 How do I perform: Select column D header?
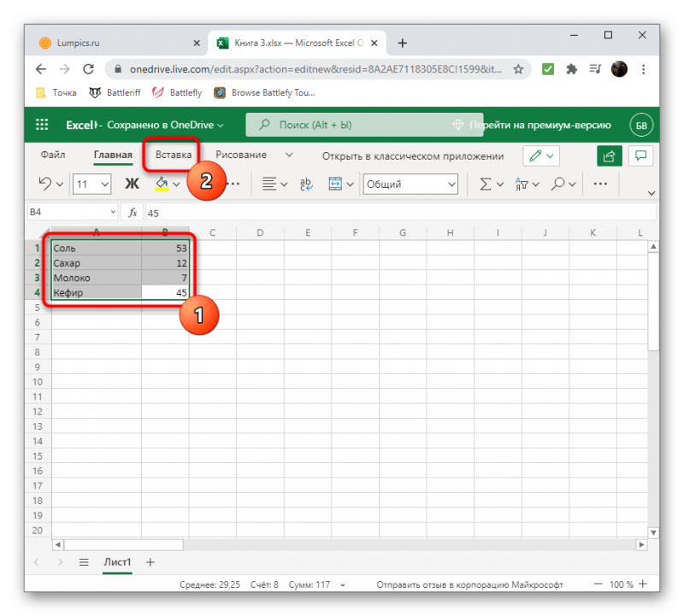pyautogui.click(x=260, y=232)
